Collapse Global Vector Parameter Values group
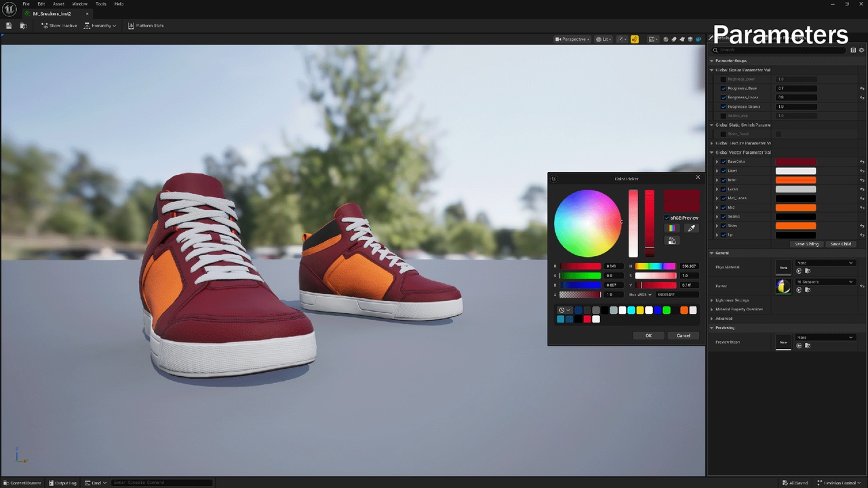Screen dimensions: 868x488 (x=712, y=152)
